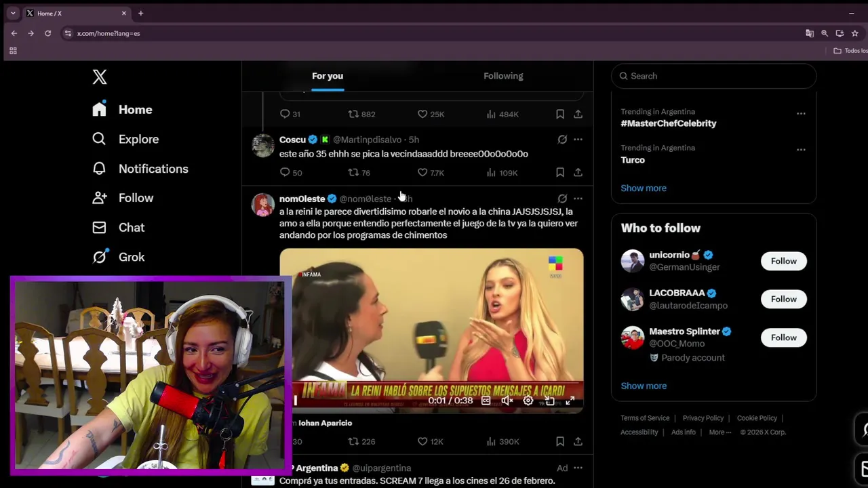Switch to the Following tab
Image resolution: width=868 pixels, height=488 pixels.
tap(503, 76)
